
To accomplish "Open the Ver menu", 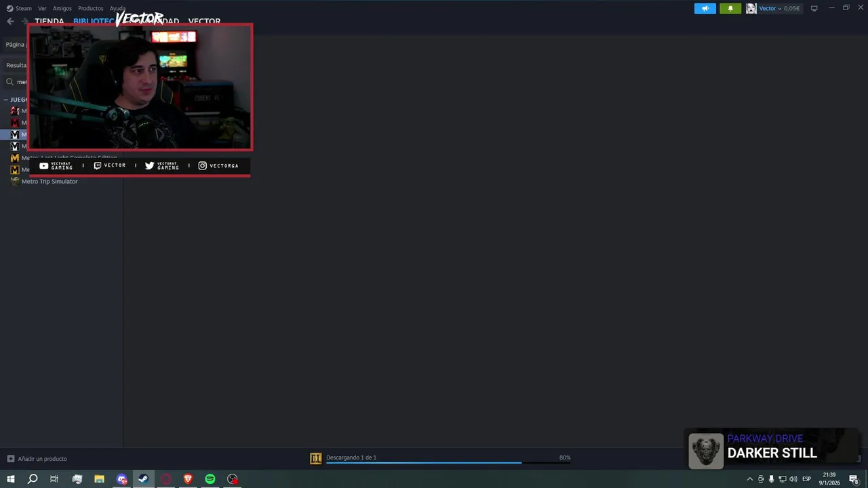I will click(42, 8).
